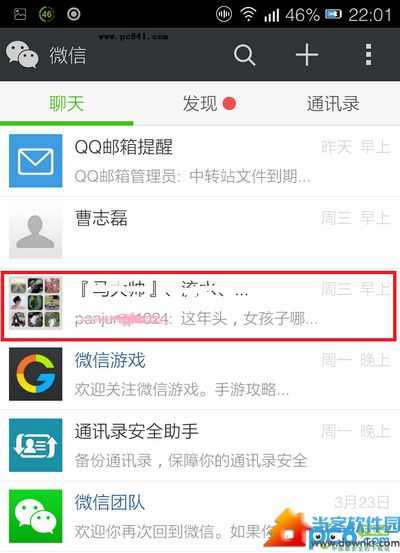Open the 微信团队 conversation title
The height and width of the screenshot is (553, 400).
pos(110,503)
